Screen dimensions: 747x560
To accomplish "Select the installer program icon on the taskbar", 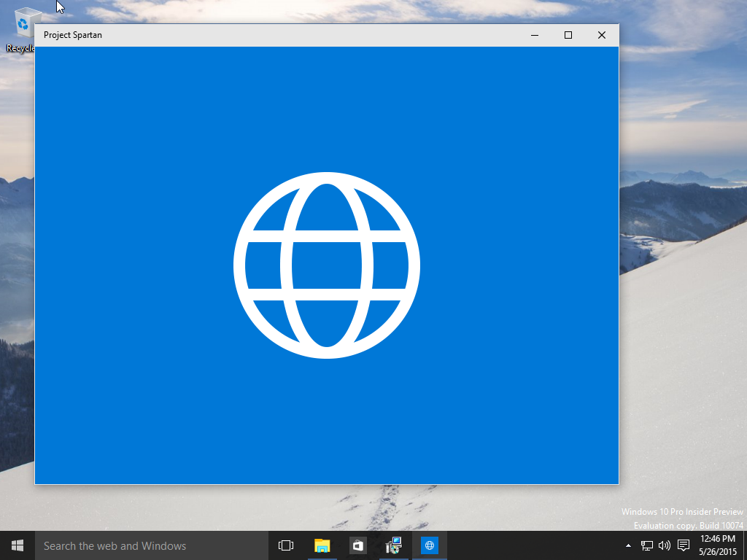I will (x=394, y=545).
